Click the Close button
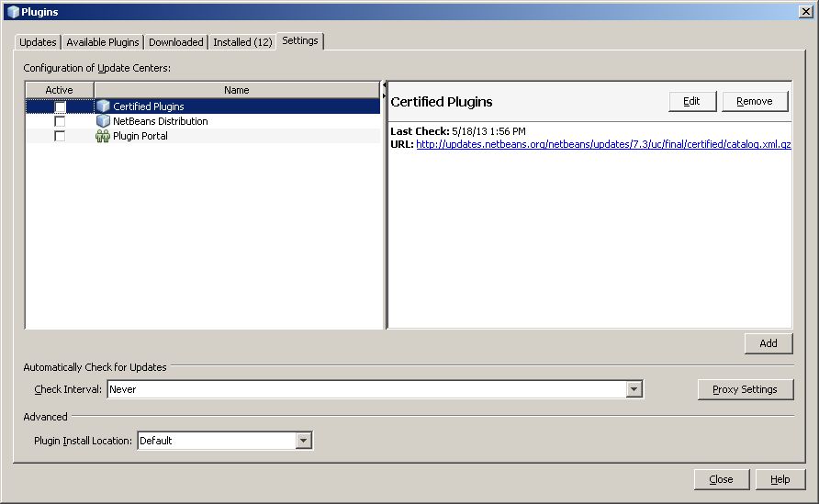Screen dimensions: 819x504 (x=722, y=479)
